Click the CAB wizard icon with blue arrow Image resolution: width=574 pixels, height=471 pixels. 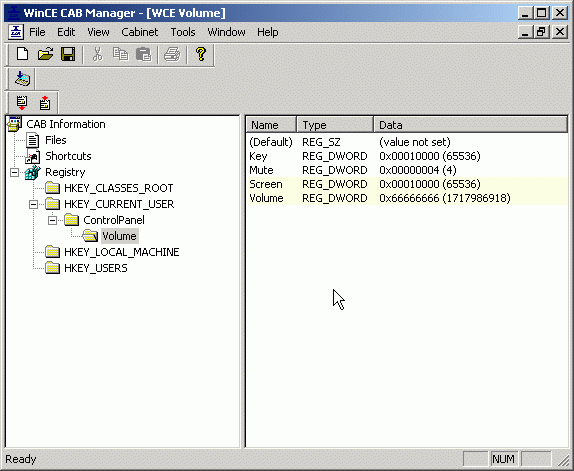(22, 79)
